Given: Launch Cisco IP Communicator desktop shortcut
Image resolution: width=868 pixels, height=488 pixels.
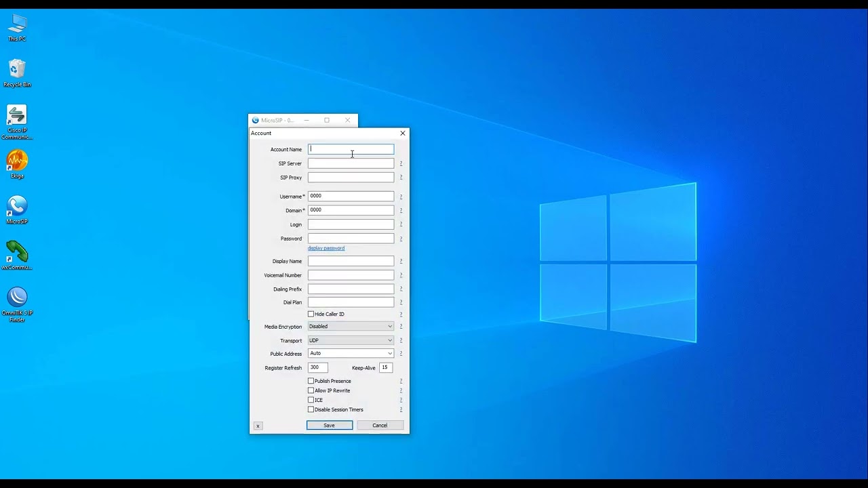Looking at the screenshot, I should pyautogui.click(x=17, y=122).
